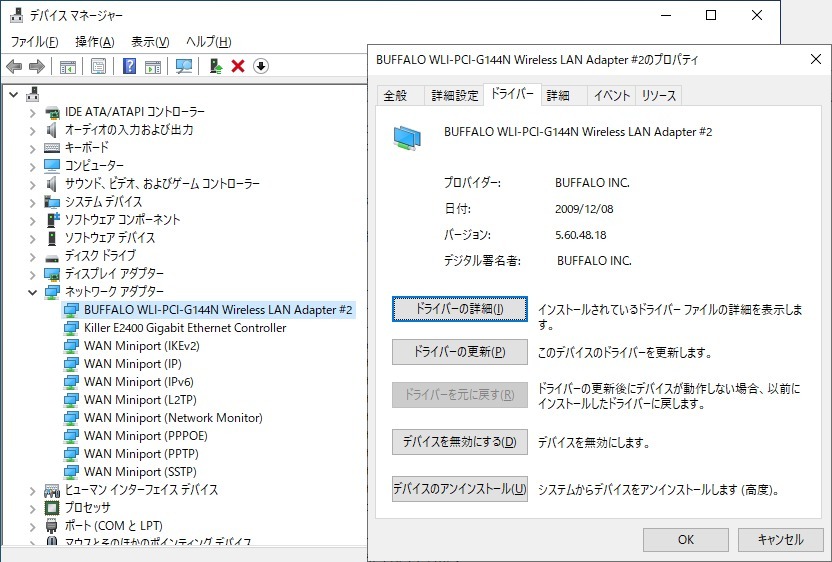Click the properties sheet toolbar icon
The width and height of the screenshot is (832, 562).
point(98,66)
